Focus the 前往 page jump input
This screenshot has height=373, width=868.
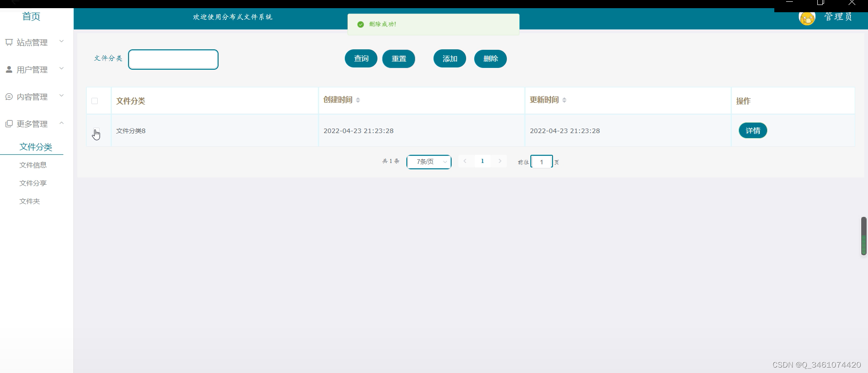541,162
